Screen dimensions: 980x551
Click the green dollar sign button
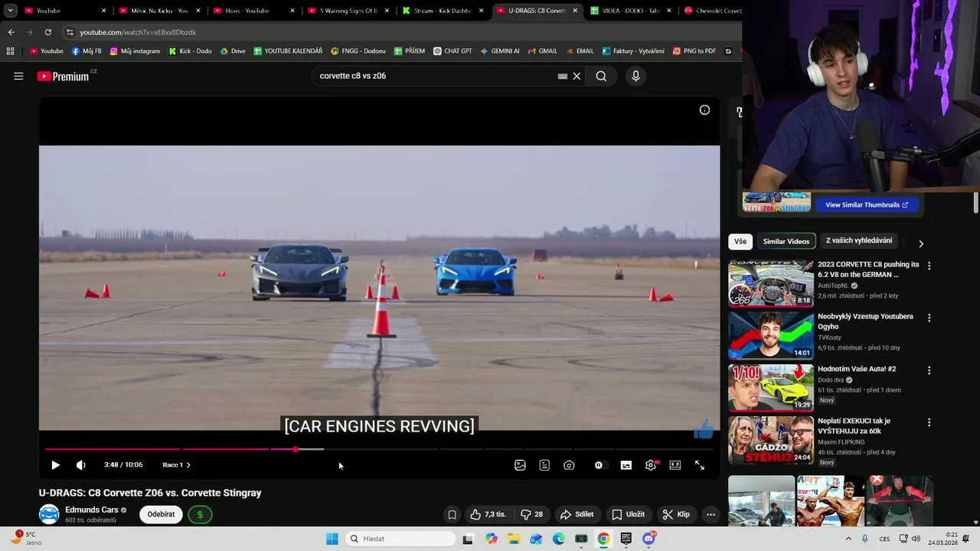200,514
